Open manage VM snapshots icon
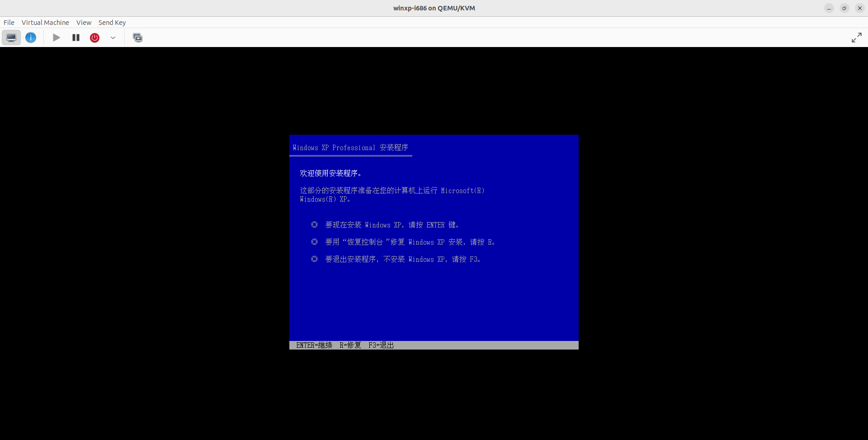Screen dimensions: 868x440 [137, 38]
